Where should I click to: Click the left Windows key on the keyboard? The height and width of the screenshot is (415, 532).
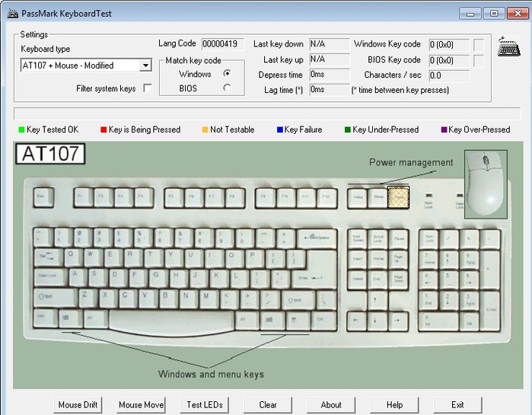pos(70,319)
